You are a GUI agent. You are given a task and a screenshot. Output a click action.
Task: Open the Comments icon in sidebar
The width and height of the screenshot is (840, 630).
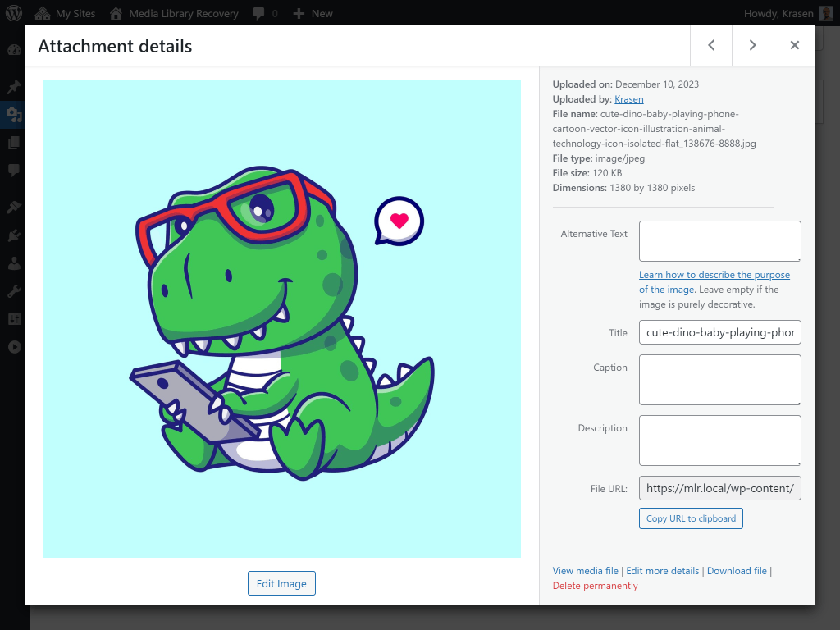pyautogui.click(x=14, y=171)
